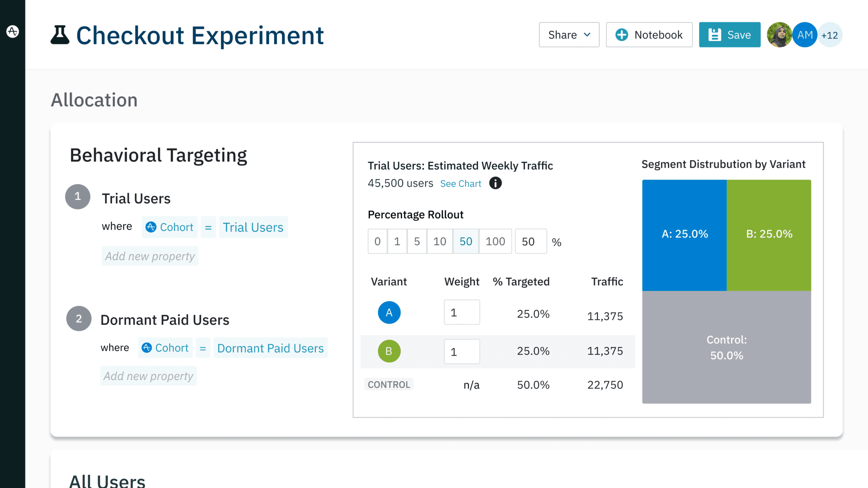The height and width of the screenshot is (488, 868).
Task: Click Add new property under Trial Users
Action: click(x=150, y=256)
